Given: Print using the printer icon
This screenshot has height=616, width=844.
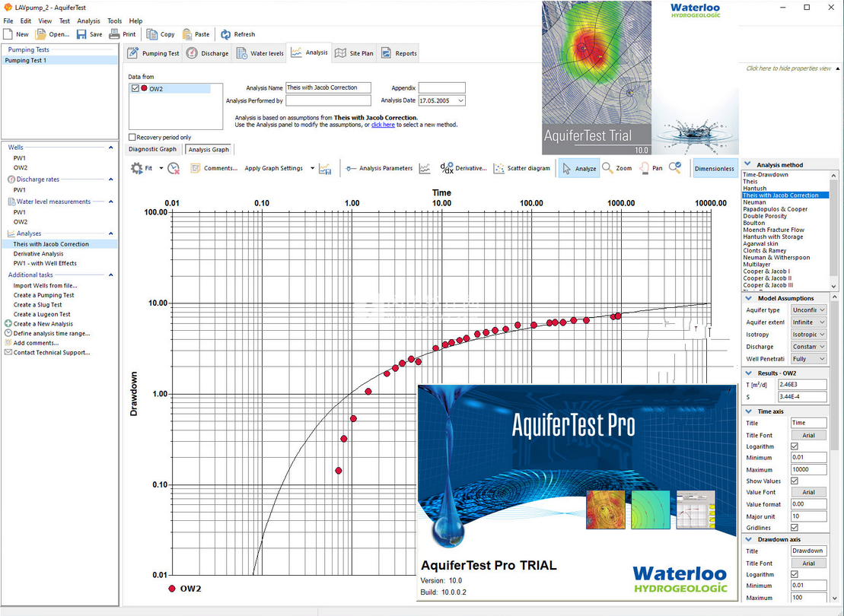Looking at the screenshot, I should [115, 34].
